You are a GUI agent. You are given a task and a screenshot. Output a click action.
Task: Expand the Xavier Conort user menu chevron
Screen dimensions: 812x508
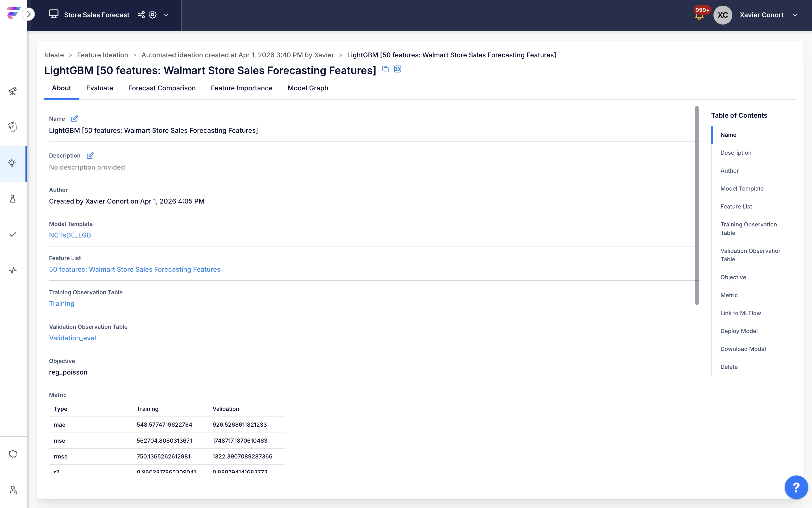(795, 15)
